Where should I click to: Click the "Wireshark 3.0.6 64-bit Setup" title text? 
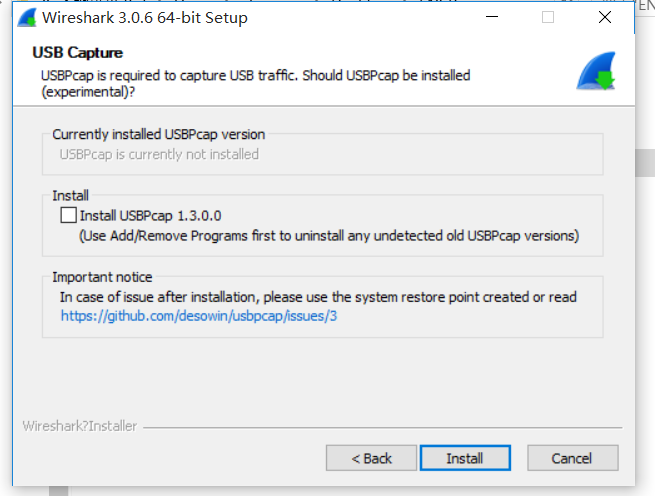(145, 18)
